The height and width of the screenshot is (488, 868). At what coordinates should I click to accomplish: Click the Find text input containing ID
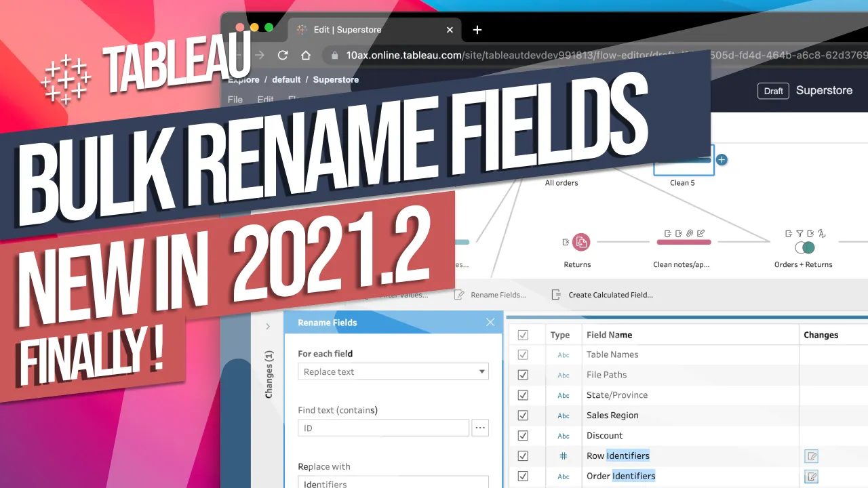383,428
